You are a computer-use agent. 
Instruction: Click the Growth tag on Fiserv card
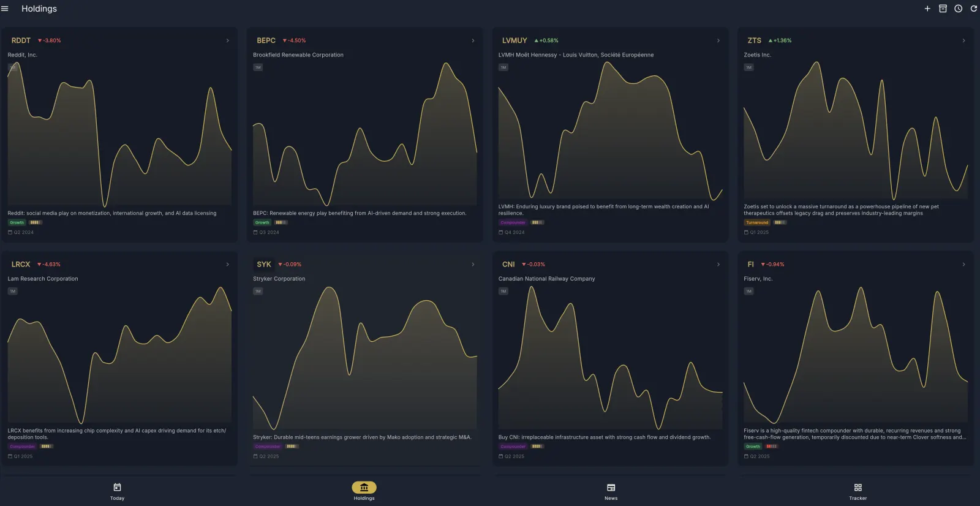[753, 446]
